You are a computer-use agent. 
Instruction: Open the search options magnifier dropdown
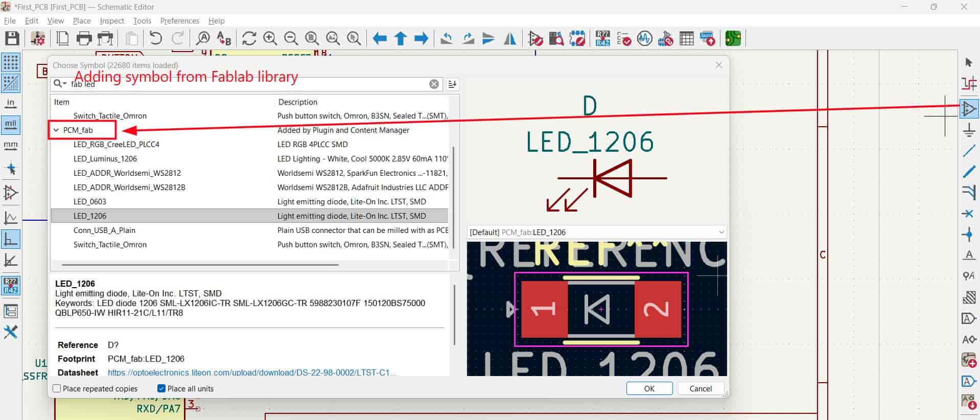60,84
